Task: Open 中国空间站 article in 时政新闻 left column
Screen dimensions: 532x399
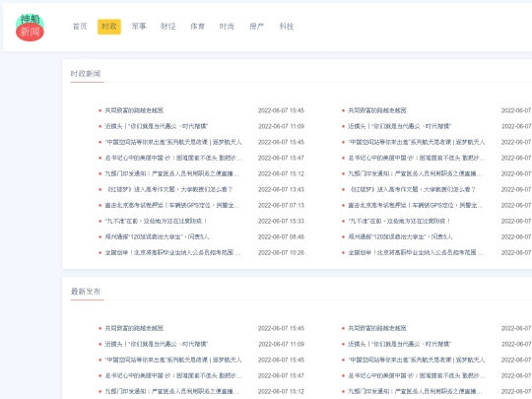Action: (173, 142)
